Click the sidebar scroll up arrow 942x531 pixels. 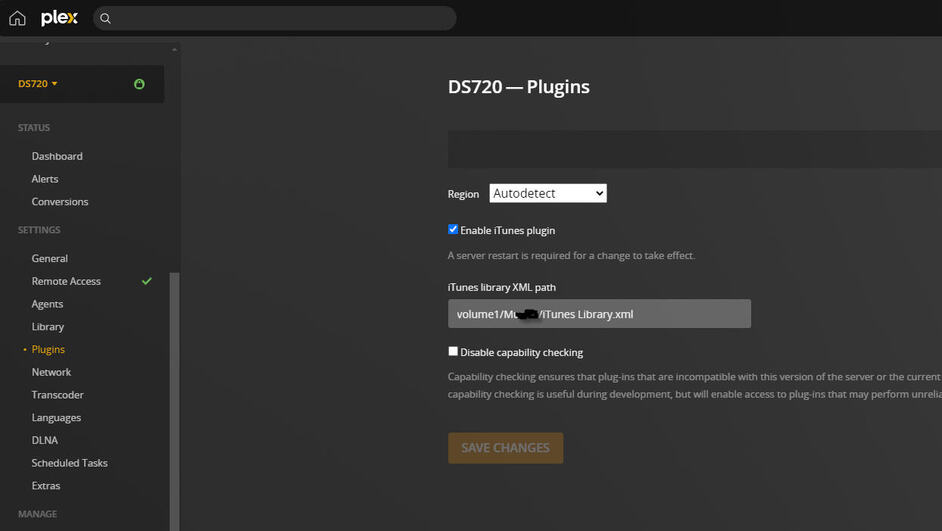point(174,49)
